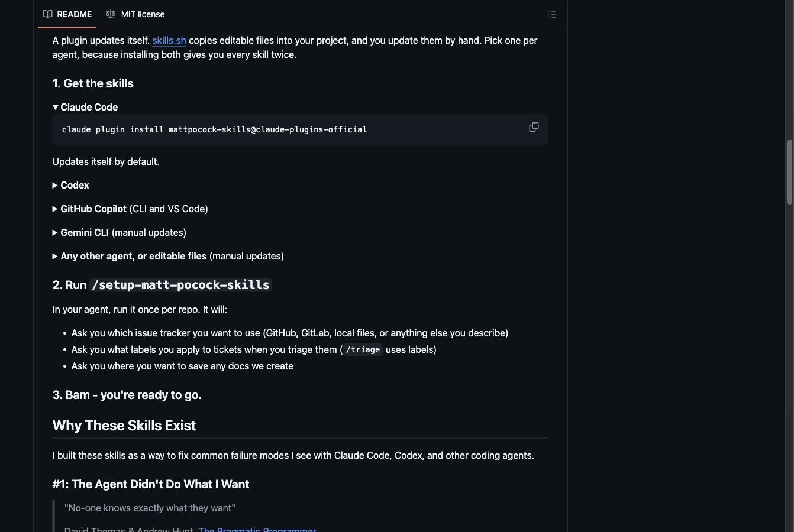Click the '1. Get the skills' heading

coord(93,83)
